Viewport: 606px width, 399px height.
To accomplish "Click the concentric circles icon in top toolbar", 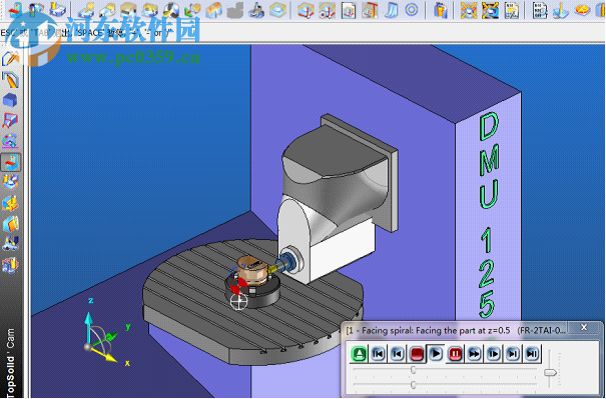I will pos(412,10).
